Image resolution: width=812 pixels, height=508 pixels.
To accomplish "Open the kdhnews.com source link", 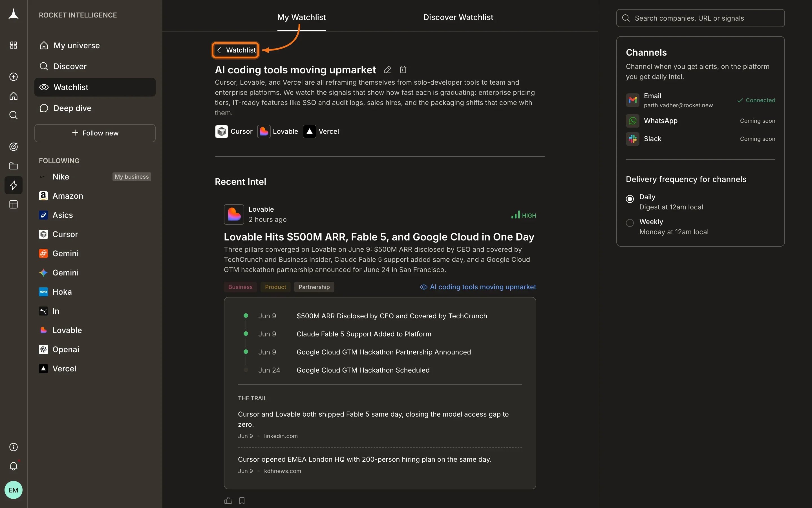I will point(283,471).
